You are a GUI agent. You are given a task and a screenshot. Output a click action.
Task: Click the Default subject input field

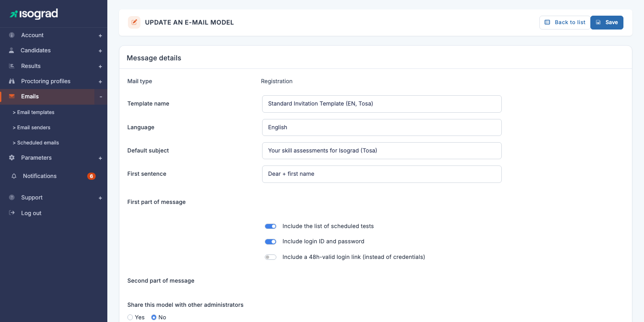click(382, 151)
